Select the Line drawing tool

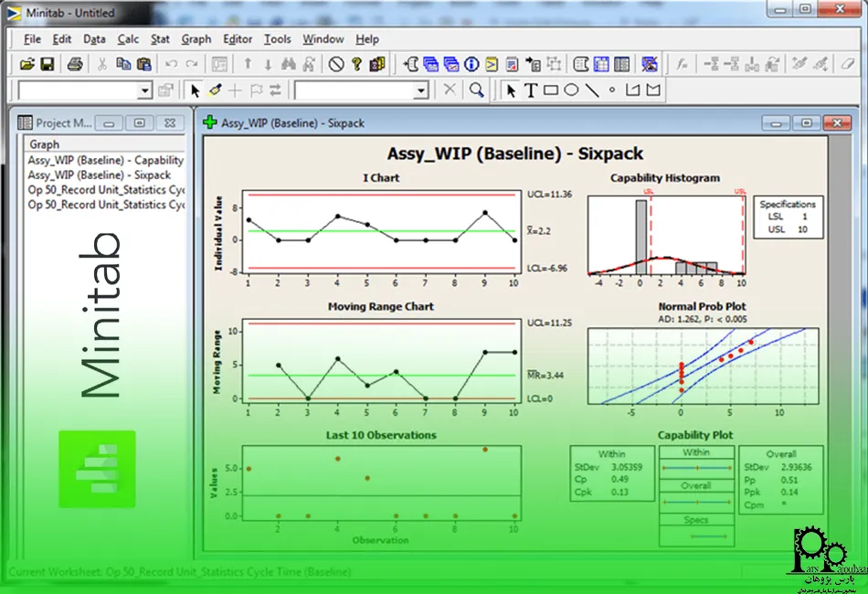[x=592, y=90]
